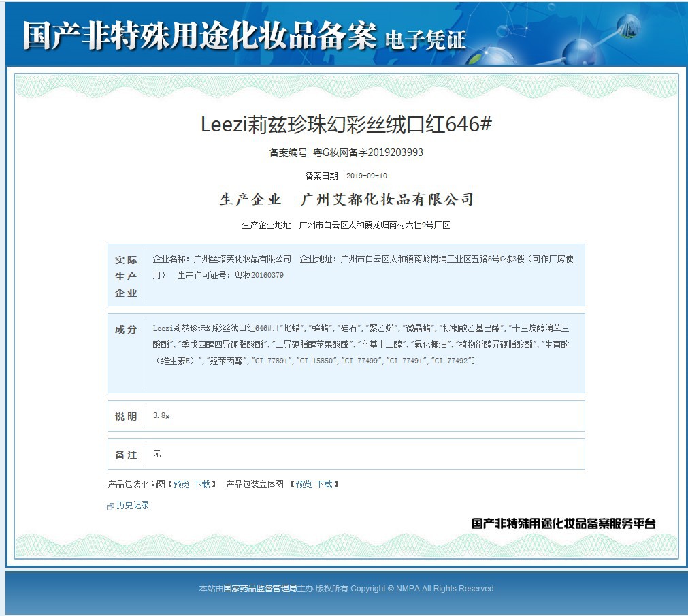Click the 备注 row label
The image size is (688, 616).
126,455
